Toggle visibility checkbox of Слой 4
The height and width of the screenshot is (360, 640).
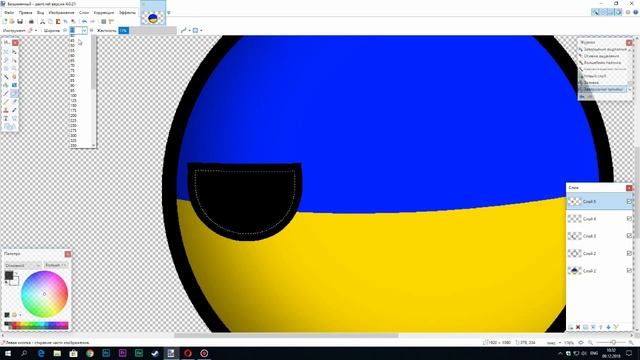tap(629, 219)
